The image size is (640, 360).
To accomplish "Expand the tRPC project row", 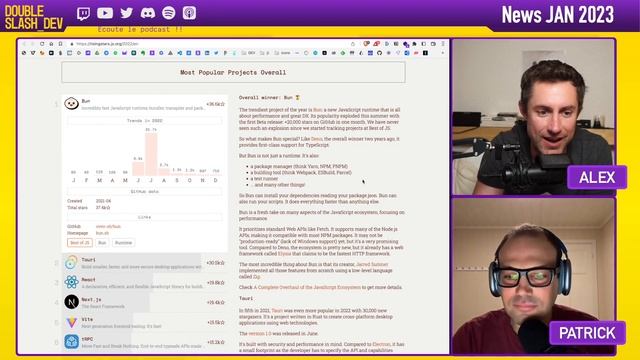I will pyautogui.click(x=144, y=342).
